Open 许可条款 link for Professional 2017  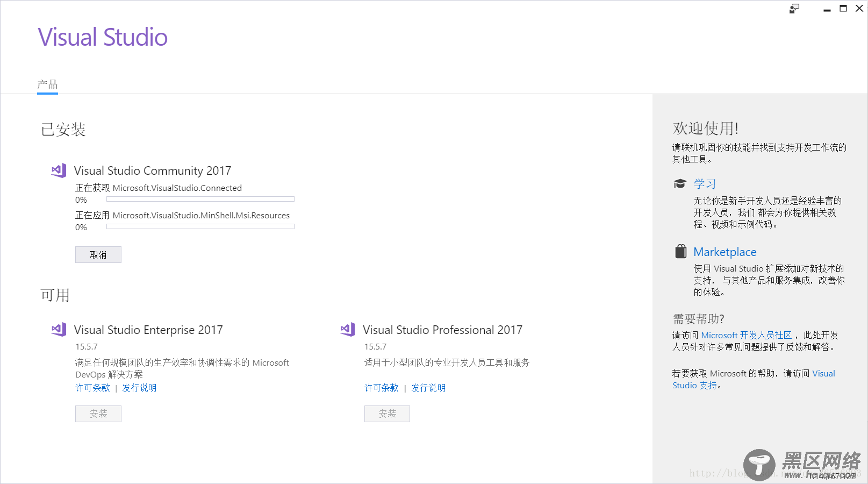click(x=382, y=388)
